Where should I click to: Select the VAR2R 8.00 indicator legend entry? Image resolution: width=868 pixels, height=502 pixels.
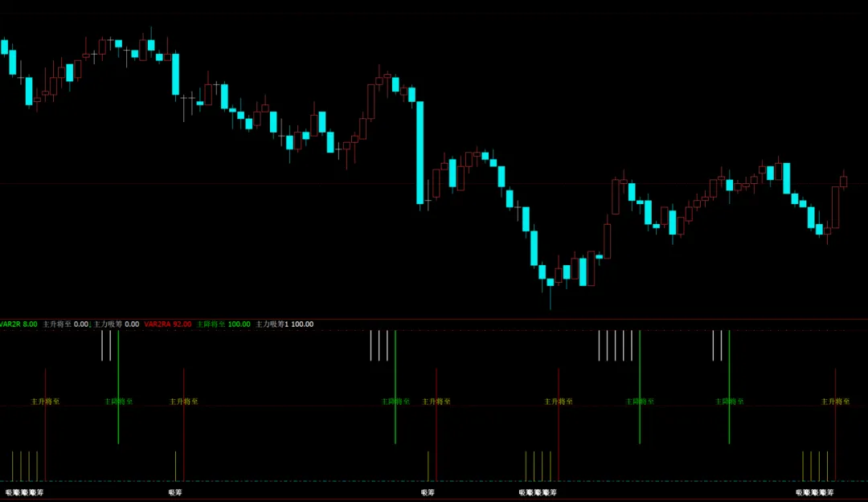(x=18, y=324)
